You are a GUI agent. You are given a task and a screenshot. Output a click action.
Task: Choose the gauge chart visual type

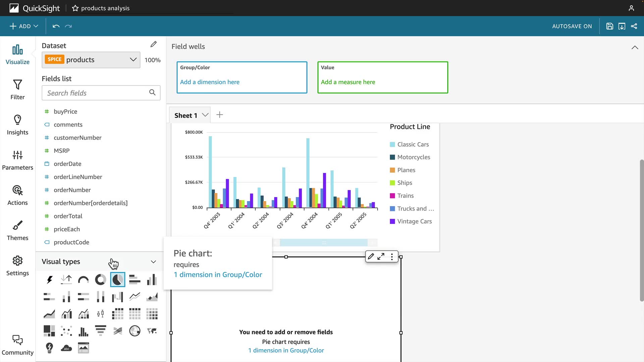click(x=83, y=280)
